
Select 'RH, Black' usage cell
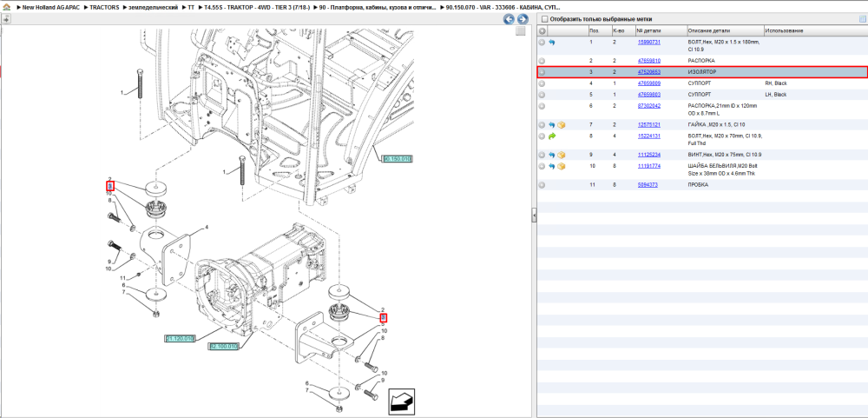[x=776, y=83]
